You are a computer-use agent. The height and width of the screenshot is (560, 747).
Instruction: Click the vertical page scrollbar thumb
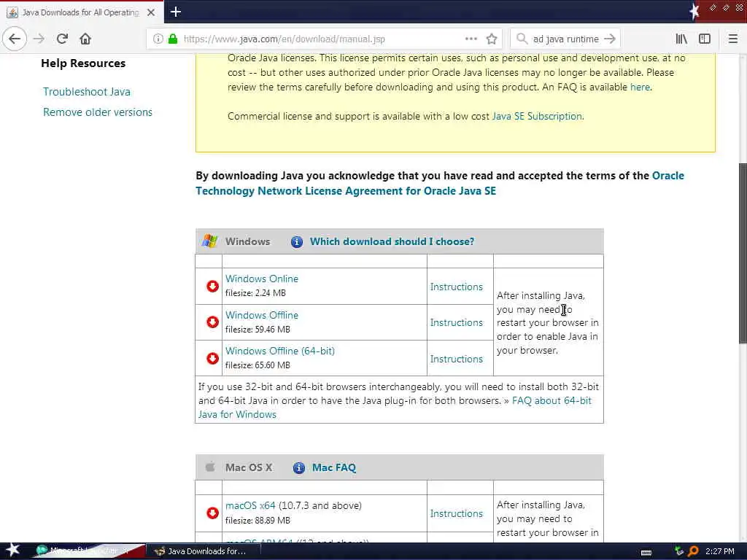point(742,252)
